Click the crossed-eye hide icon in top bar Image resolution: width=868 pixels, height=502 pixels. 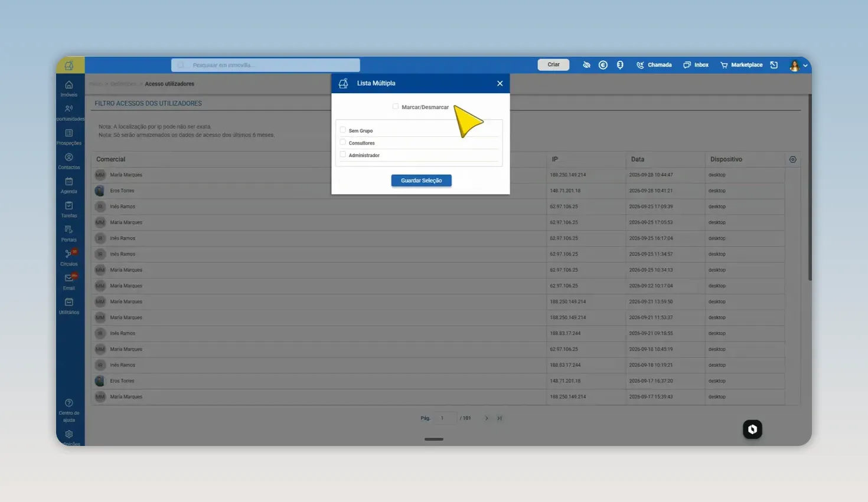pos(586,65)
